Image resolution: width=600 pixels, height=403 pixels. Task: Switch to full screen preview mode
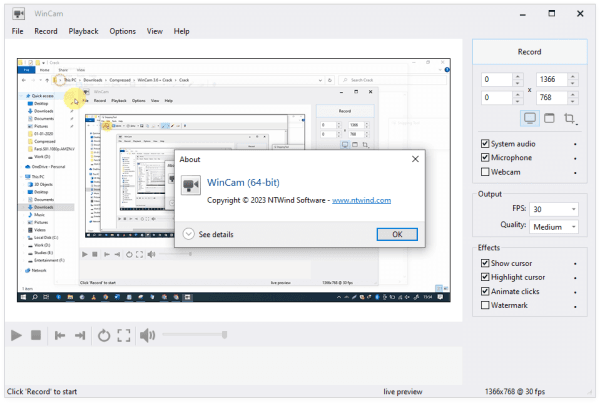(x=124, y=336)
